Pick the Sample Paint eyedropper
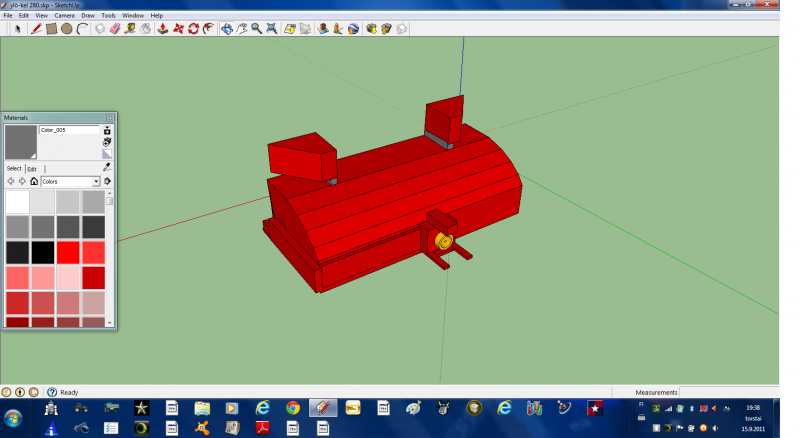Image resolution: width=800 pixels, height=438 pixels. (x=107, y=167)
